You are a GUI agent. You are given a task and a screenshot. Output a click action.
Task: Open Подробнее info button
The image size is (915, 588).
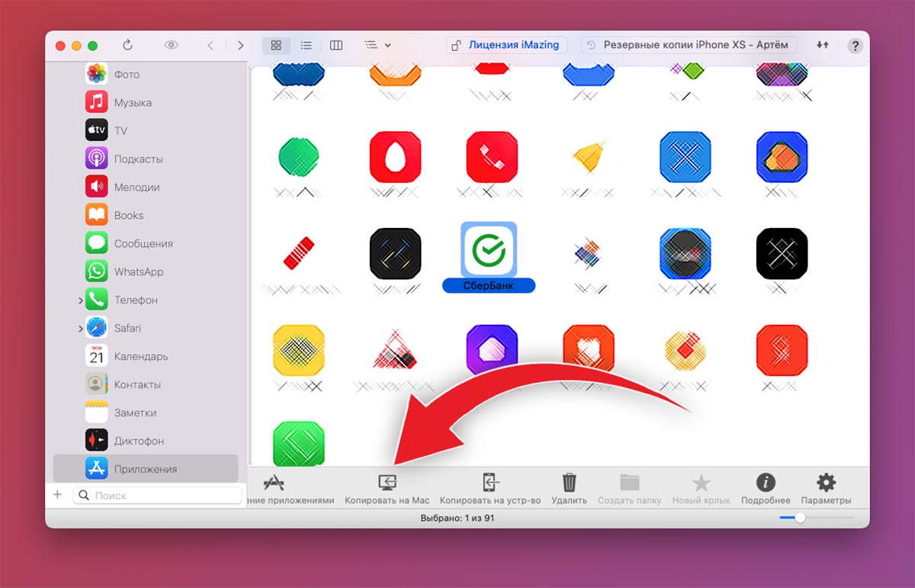tap(765, 489)
